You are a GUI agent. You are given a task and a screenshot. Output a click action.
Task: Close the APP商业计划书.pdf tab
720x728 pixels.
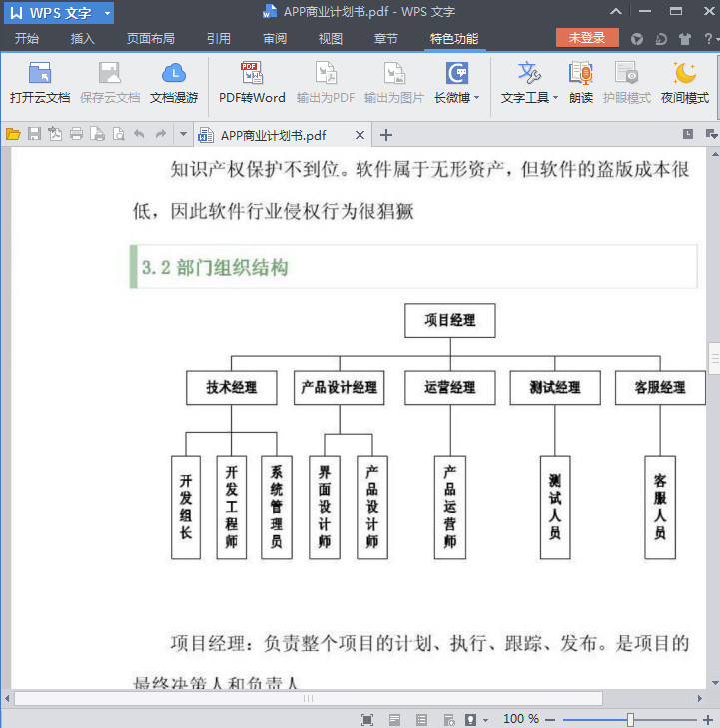(x=360, y=135)
